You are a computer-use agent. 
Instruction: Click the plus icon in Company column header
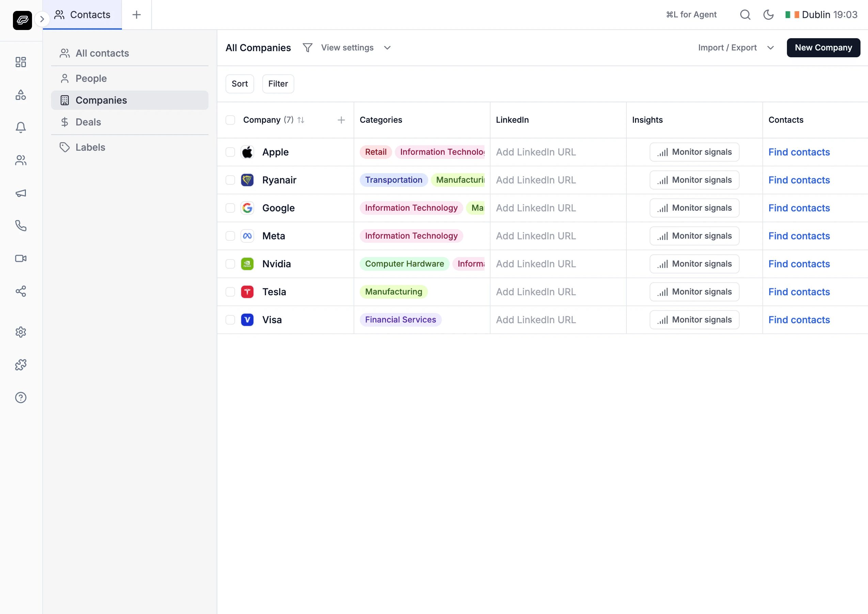(x=341, y=120)
